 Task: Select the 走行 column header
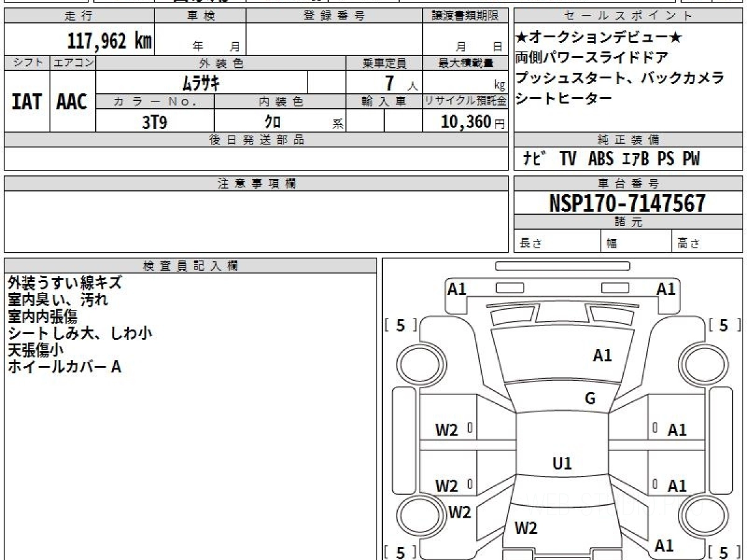(78, 16)
